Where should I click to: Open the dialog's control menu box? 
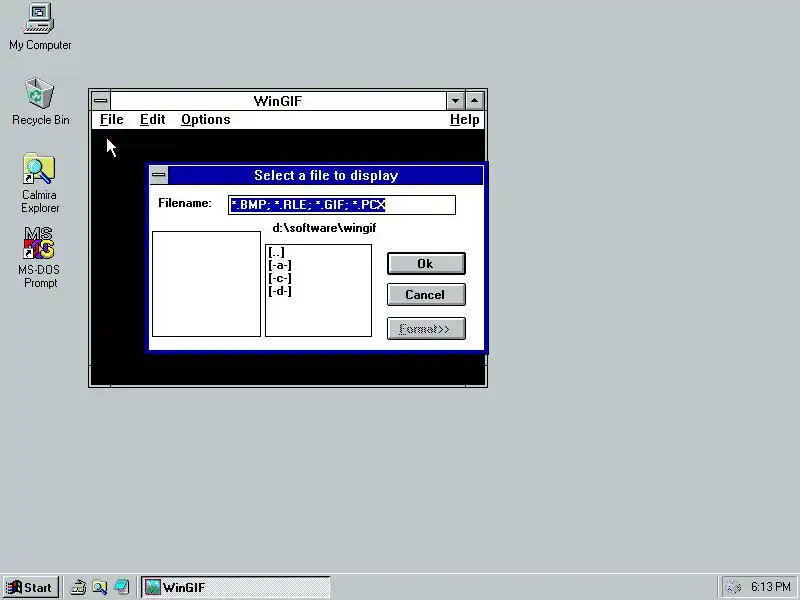(x=159, y=175)
